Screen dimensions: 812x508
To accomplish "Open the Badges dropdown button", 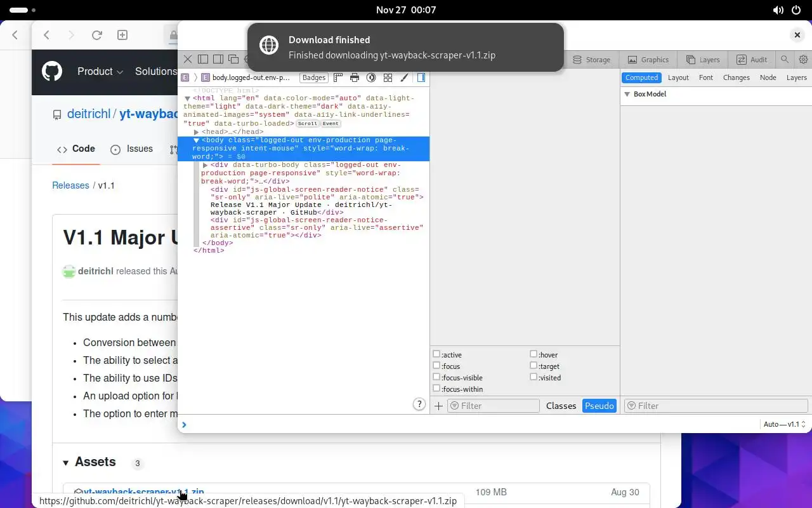I will coord(314,77).
